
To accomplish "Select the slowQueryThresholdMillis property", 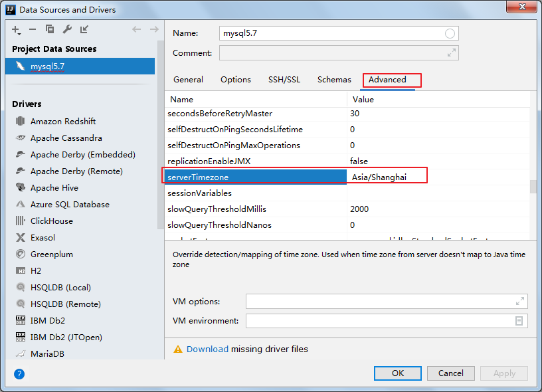I will (x=347, y=209).
